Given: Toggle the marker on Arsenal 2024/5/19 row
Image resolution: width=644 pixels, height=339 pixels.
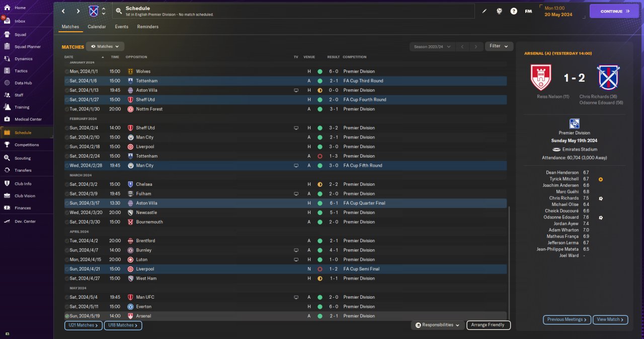Looking at the screenshot, I should coord(67,316).
